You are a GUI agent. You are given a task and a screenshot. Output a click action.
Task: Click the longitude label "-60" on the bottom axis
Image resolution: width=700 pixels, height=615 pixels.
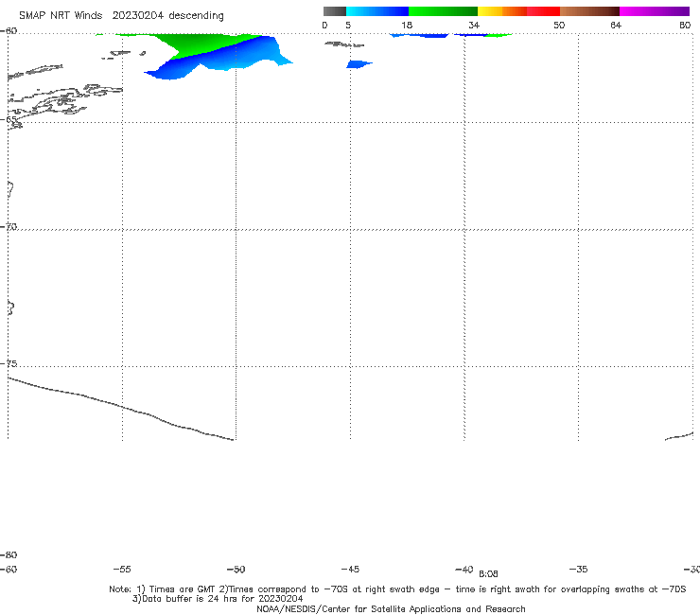pos(9,570)
